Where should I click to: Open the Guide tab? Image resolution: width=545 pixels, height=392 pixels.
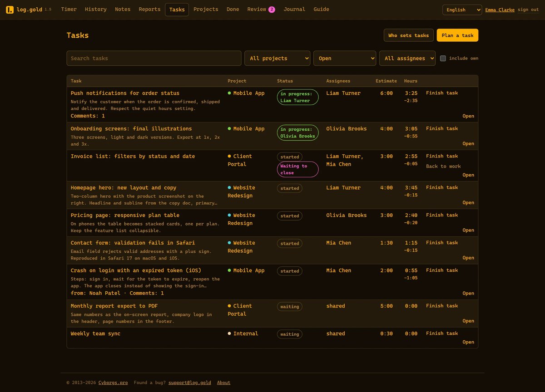(321, 9)
